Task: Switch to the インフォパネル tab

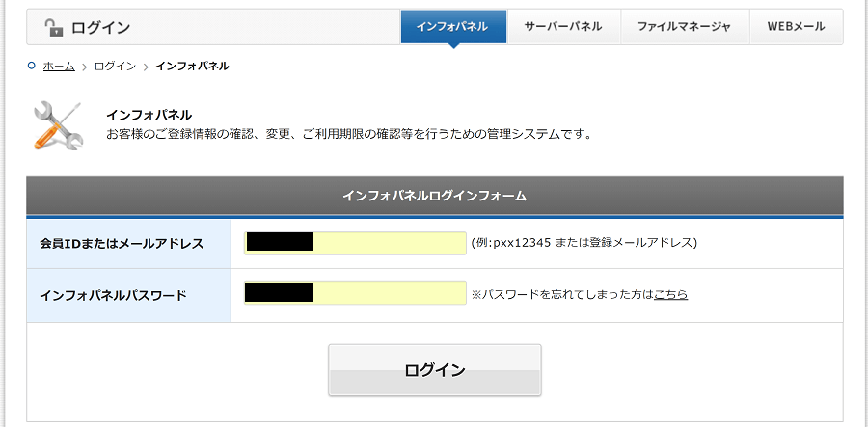Action: pyautogui.click(x=452, y=27)
